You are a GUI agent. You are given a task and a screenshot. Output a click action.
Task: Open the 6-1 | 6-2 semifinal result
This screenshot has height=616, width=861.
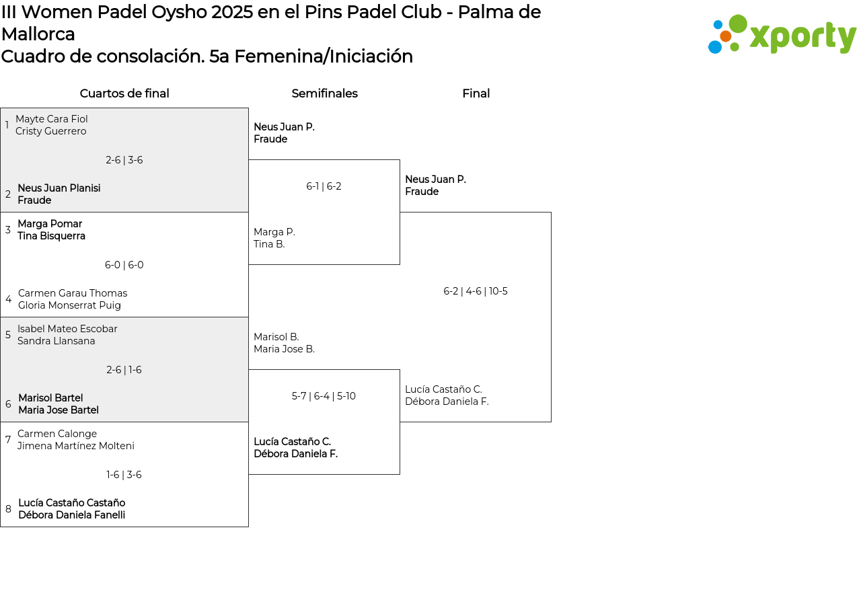(x=324, y=186)
